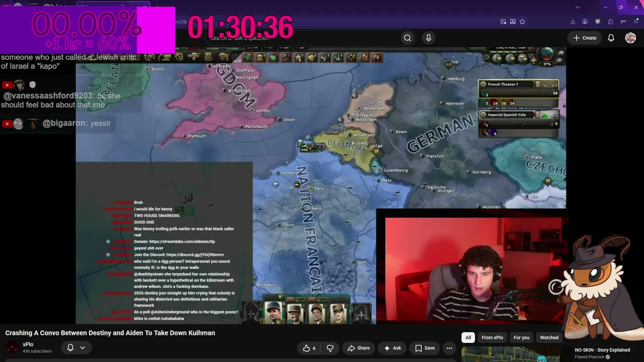Image resolution: width=644 pixels, height=362 pixels.
Task: Click the recommended video thumbnail
Action: point(516,354)
